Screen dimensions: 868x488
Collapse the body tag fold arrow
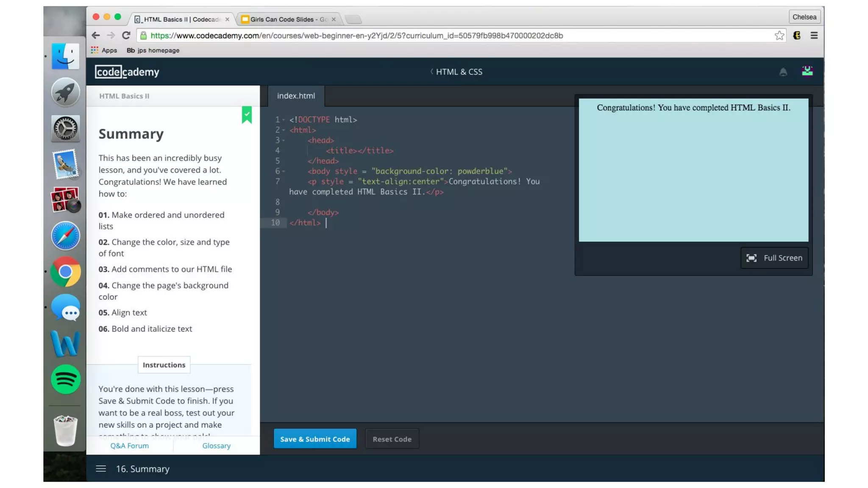284,171
